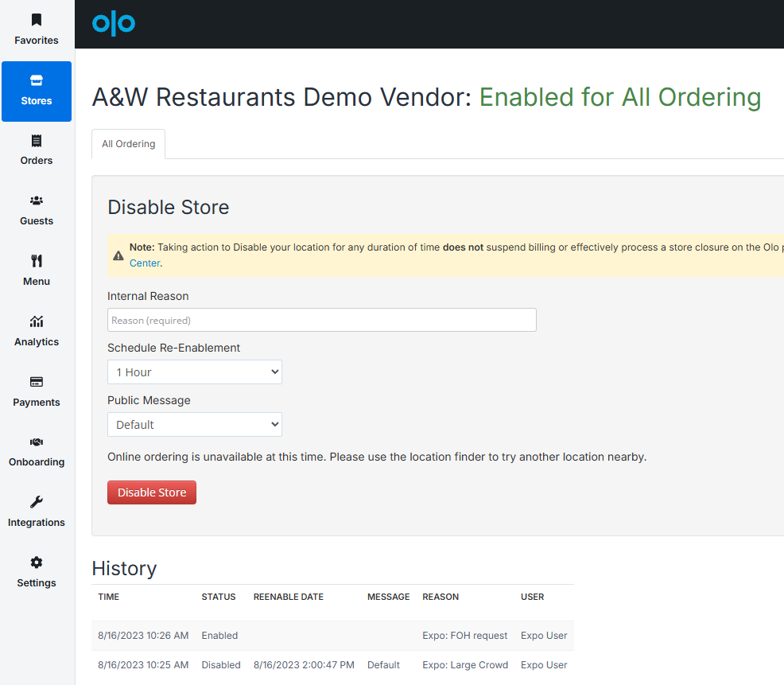Select the 8/16/2023 10:25 AM history entry

pyautogui.click(x=332, y=665)
